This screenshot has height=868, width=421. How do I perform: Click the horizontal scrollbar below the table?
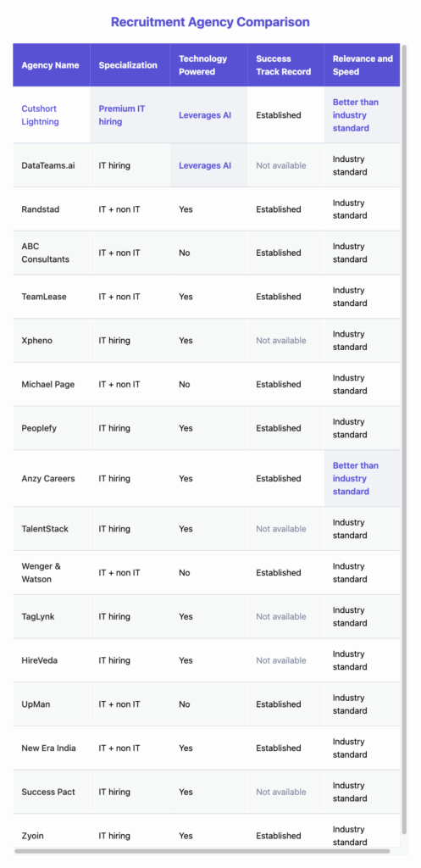(x=202, y=851)
